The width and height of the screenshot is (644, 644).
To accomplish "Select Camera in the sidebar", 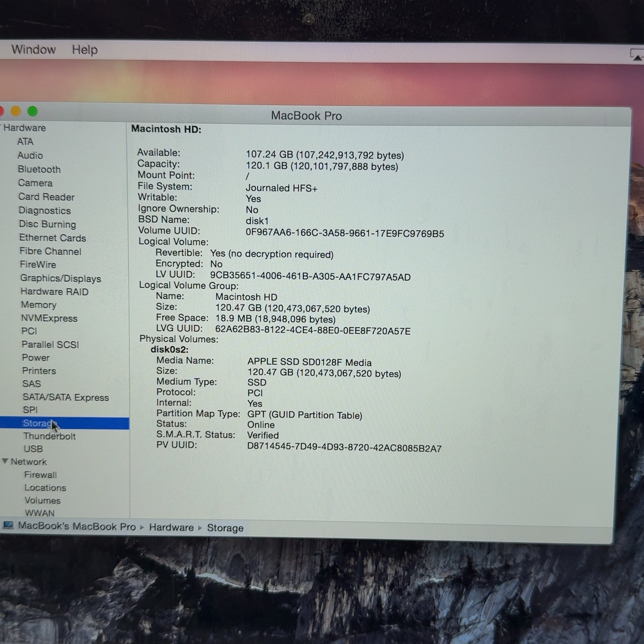I will (x=35, y=183).
